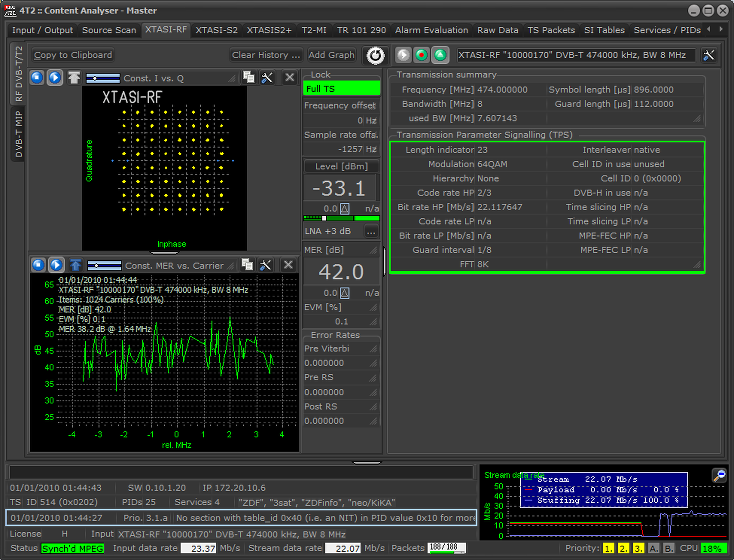
Task: Click Clear History button
Action: pos(266,55)
